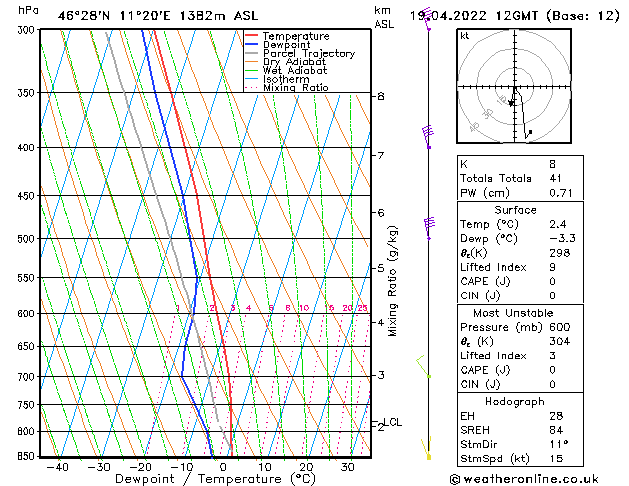Select the Wet Adiabat legend label
Image resolution: width=629 pixels, height=486 pixels.
click(295, 71)
